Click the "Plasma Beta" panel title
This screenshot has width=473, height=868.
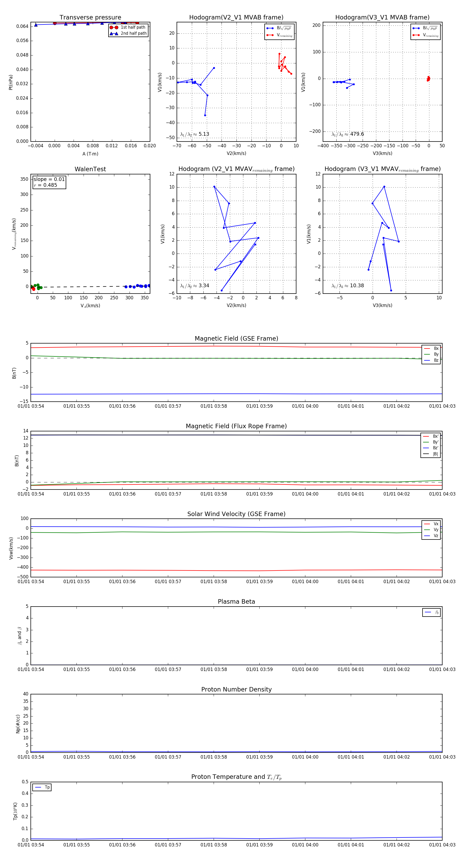(236, 602)
